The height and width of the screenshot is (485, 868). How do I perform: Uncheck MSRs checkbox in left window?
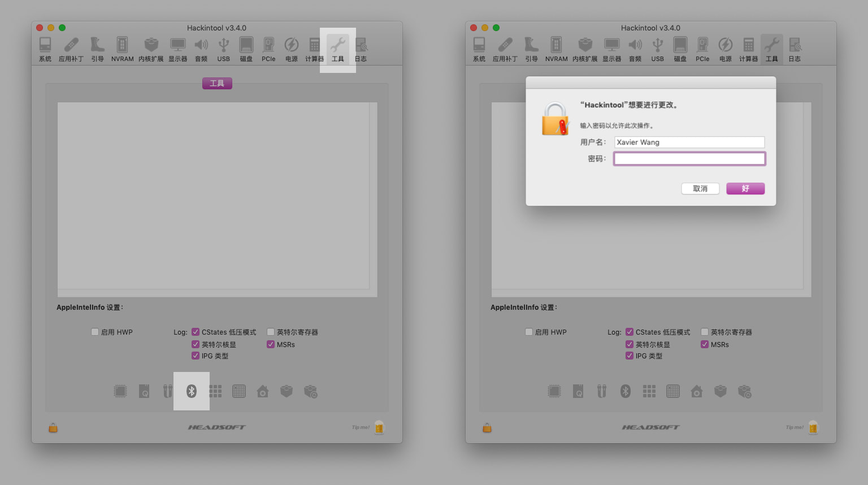click(271, 344)
